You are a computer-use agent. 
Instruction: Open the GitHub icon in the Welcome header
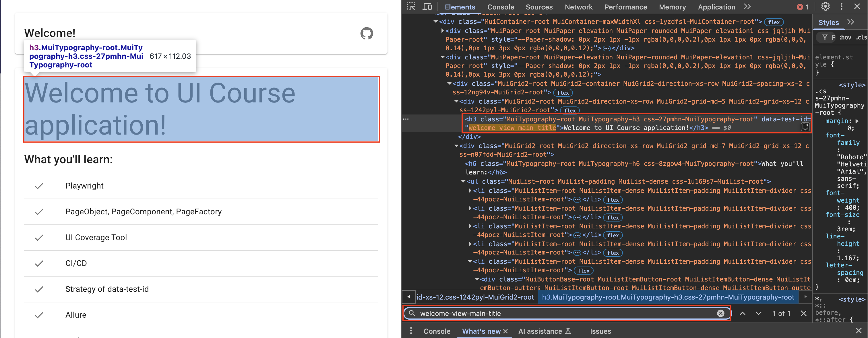point(367,33)
